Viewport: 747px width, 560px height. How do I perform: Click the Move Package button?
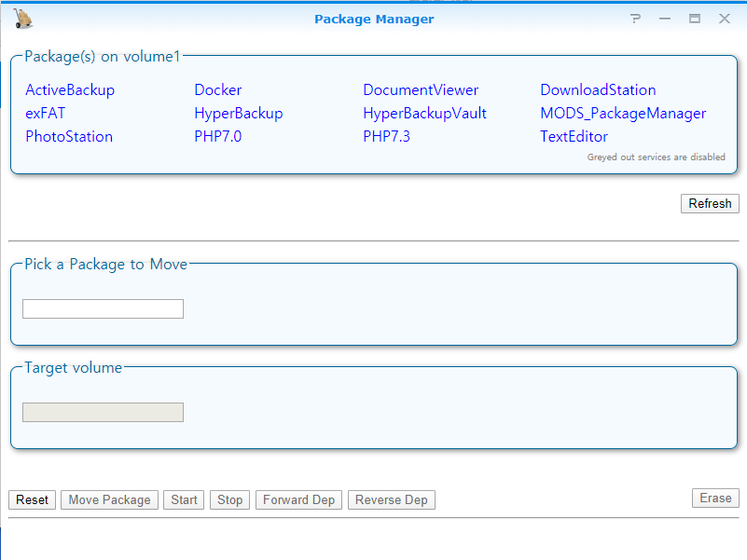pyautogui.click(x=109, y=500)
